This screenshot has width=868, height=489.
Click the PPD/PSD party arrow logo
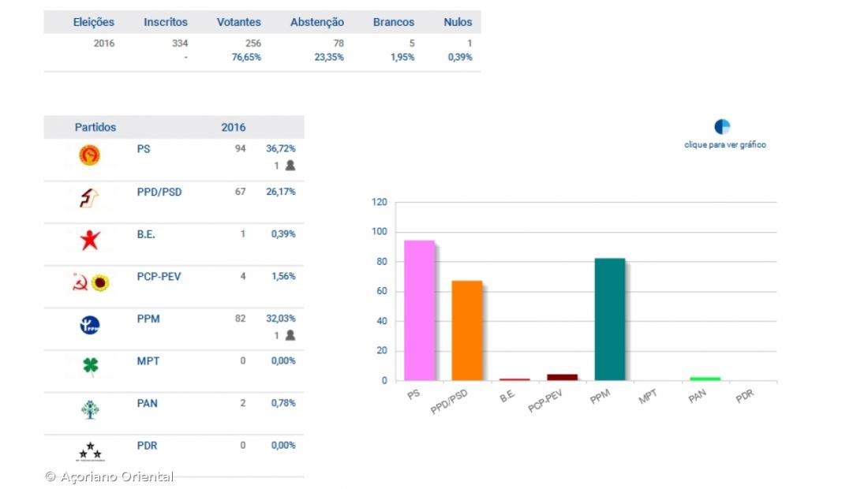pos(89,198)
